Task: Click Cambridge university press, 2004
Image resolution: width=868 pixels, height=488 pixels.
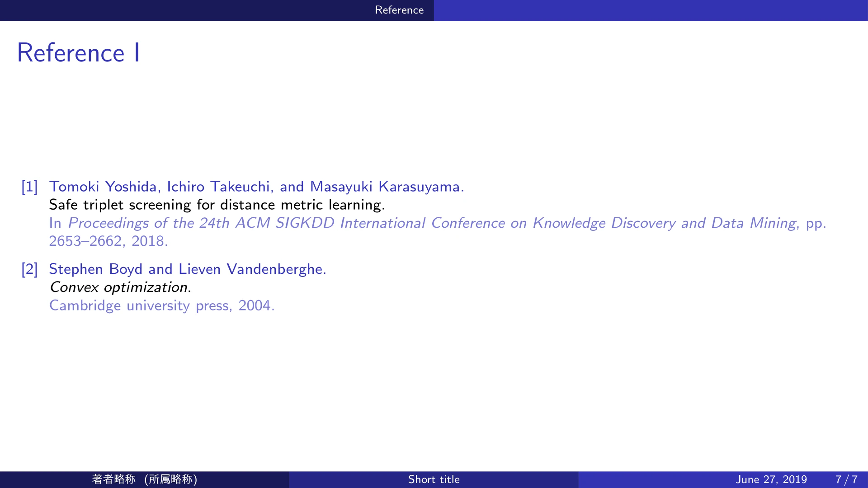Action: (162, 306)
